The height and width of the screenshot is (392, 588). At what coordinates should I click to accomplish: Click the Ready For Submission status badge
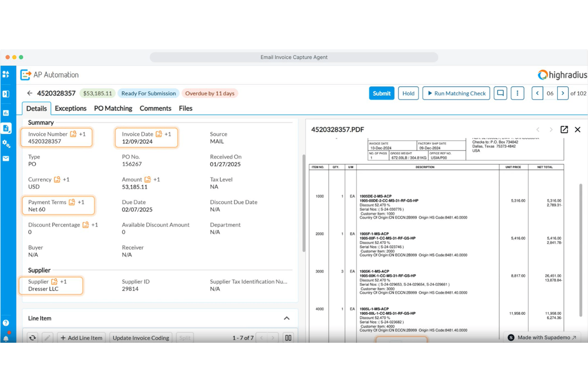(x=149, y=93)
